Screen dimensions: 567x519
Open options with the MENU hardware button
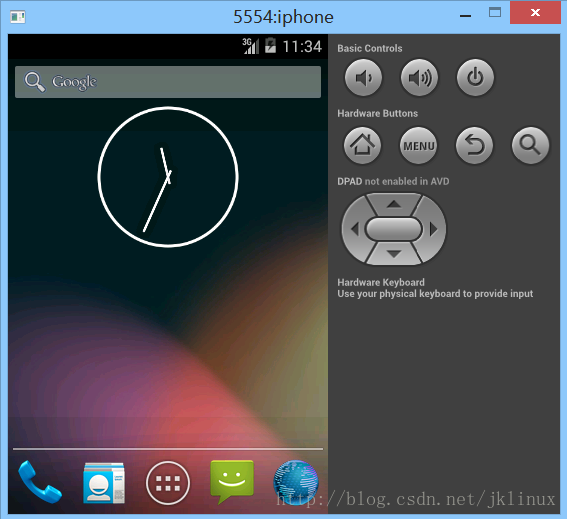pos(419,145)
